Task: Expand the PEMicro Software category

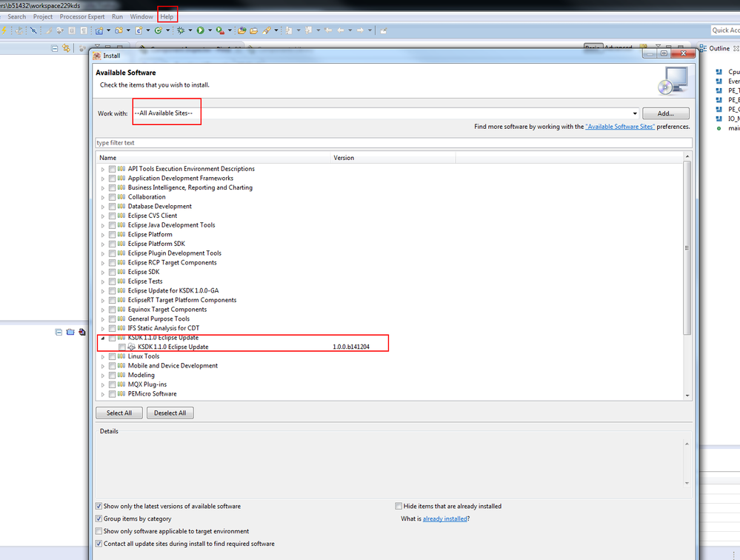Action: (102, 394)
